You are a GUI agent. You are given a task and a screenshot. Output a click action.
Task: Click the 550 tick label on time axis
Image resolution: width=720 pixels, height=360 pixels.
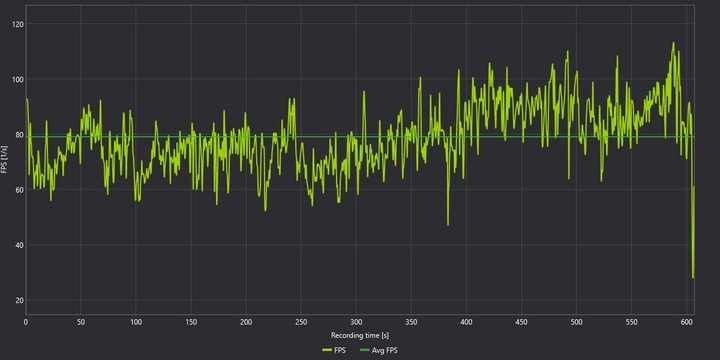point(631,322)
